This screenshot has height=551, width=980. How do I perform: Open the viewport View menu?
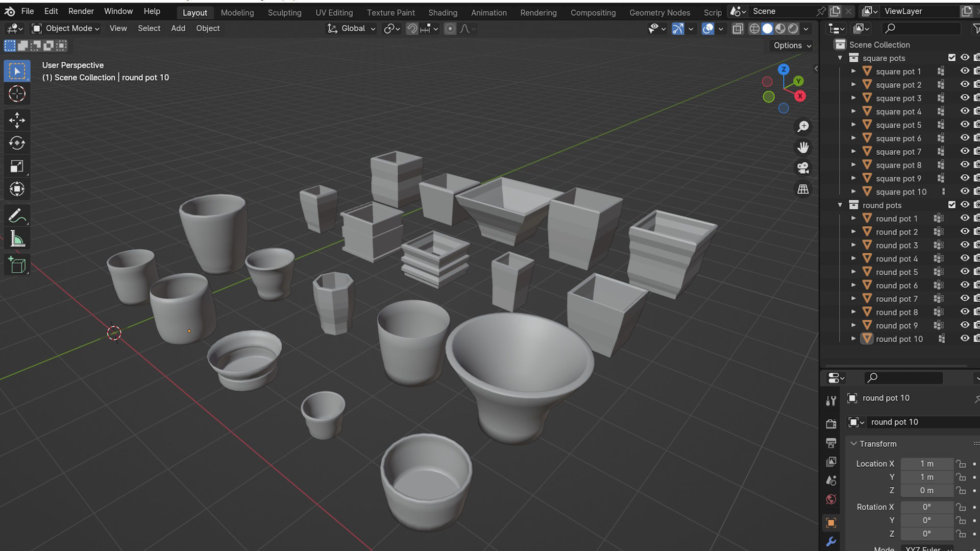pos(118,29)
